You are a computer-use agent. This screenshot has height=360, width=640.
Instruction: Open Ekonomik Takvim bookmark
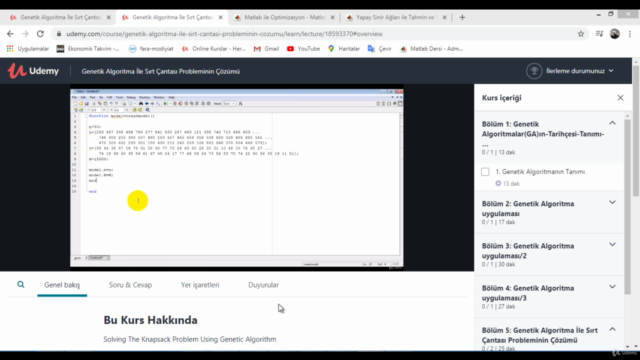(88, 49)
